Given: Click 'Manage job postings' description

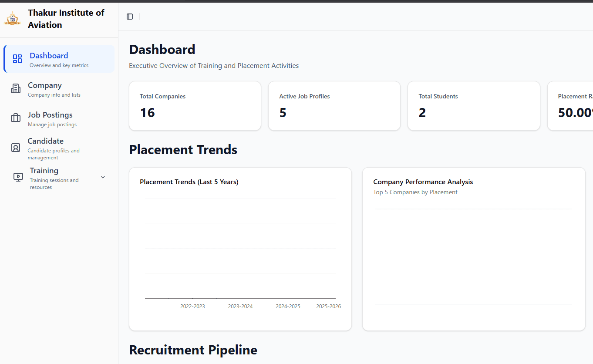Looking at the screenshot, I should [52, 125].
